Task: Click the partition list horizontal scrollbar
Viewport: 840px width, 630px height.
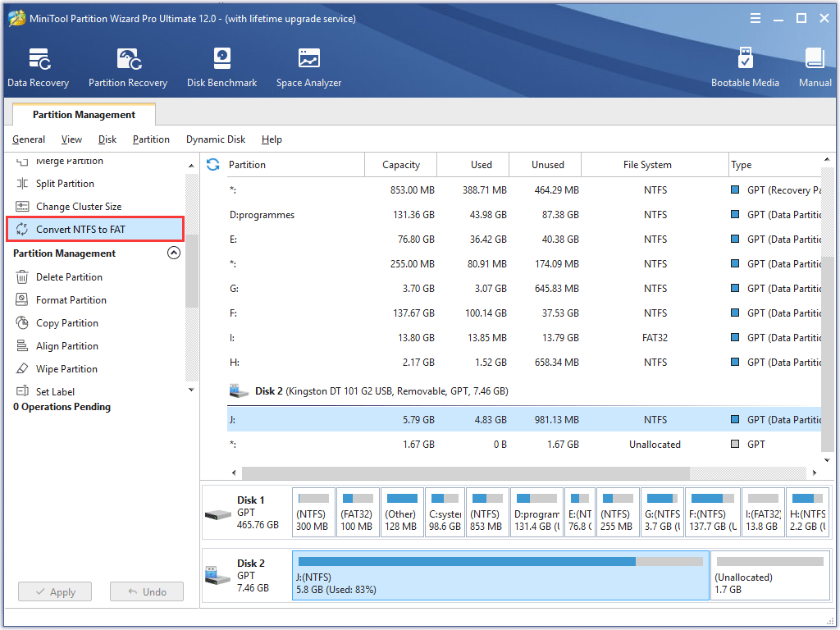Action: point(466,472)
